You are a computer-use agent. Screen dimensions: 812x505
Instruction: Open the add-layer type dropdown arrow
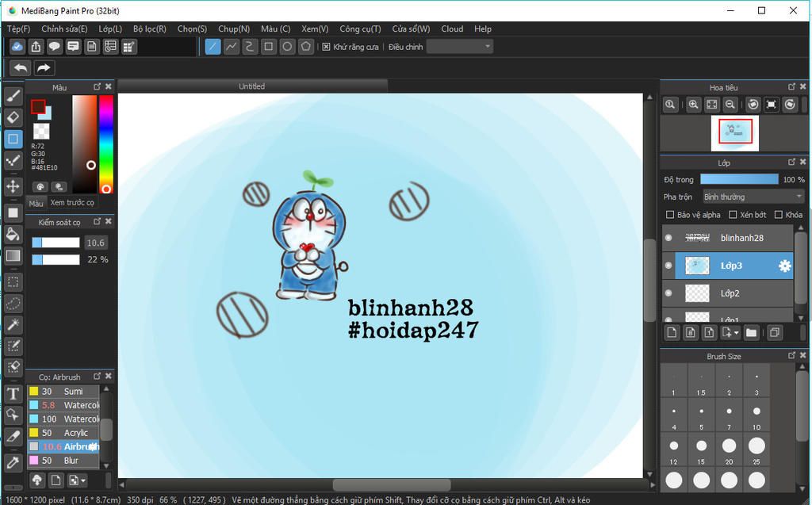point(737,333)
